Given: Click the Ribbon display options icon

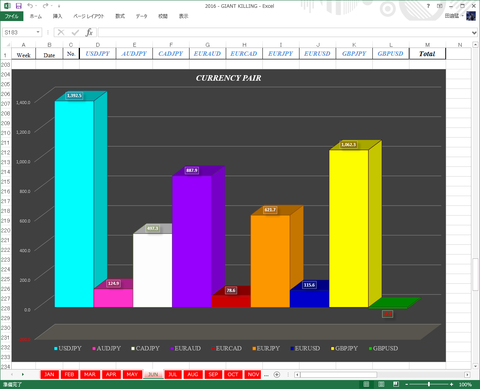Looking at the screenshot, I should click(x=440, y=6).
